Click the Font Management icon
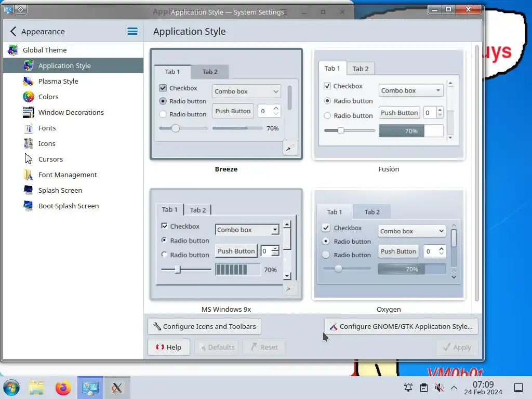This screenshot has width=532, height=399. click(29, 175)
